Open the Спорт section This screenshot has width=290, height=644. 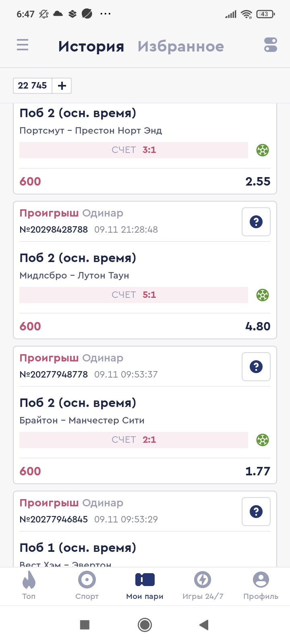(87, 585)
